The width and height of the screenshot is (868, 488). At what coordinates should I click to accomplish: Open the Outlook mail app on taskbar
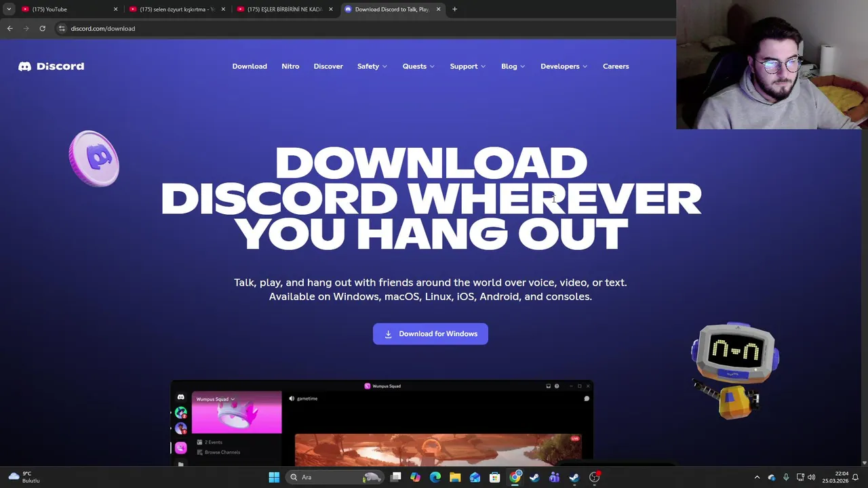(x=475, y=477)
